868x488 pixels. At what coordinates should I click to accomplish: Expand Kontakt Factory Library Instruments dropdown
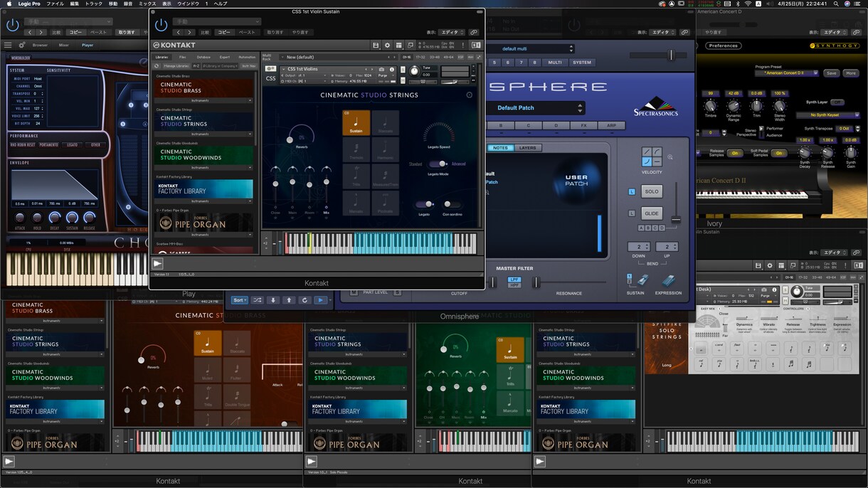click(x=204, y=201)
